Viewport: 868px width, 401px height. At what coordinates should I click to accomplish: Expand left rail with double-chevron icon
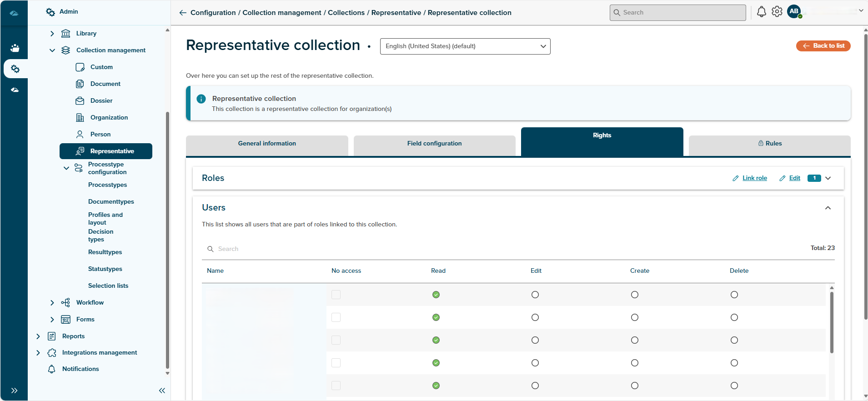coord(15,391)
